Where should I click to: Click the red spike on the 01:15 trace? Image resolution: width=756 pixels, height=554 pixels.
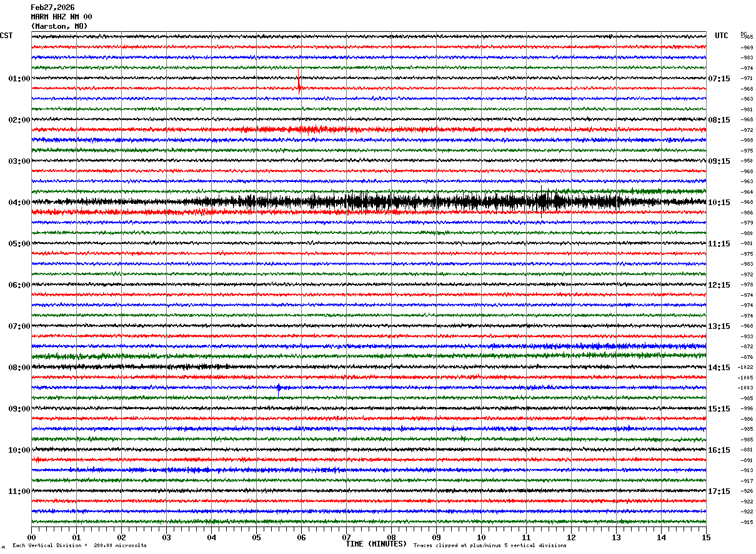pos(299,84)
